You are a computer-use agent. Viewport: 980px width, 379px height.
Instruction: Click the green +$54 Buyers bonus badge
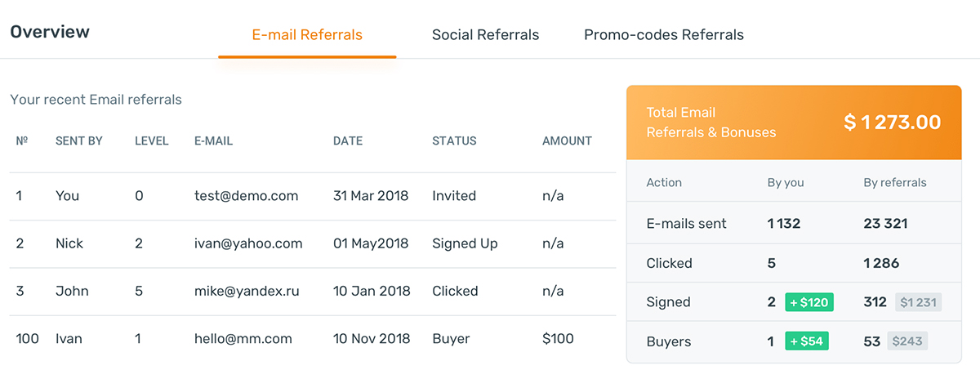pyautogui.click(x=806, y=341)
